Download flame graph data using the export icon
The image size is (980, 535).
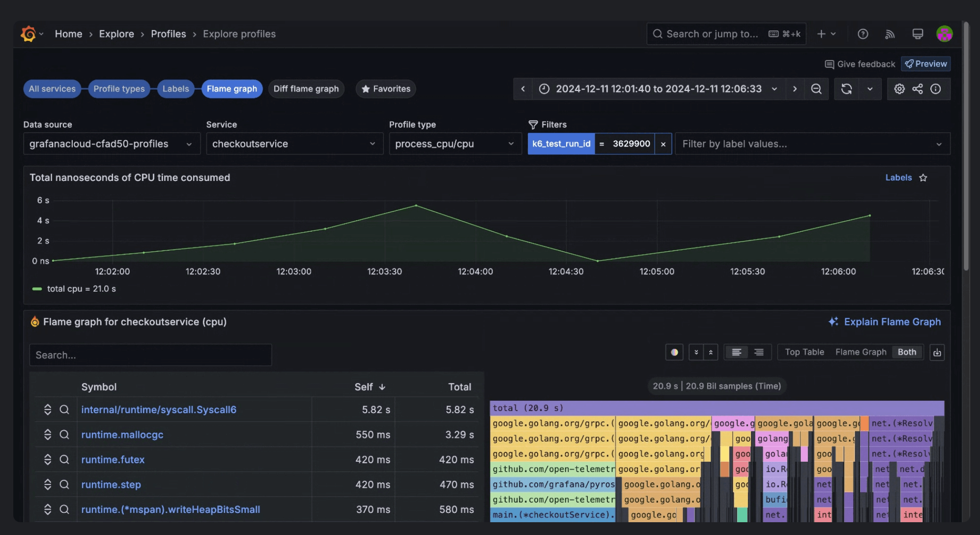point(937,352)
